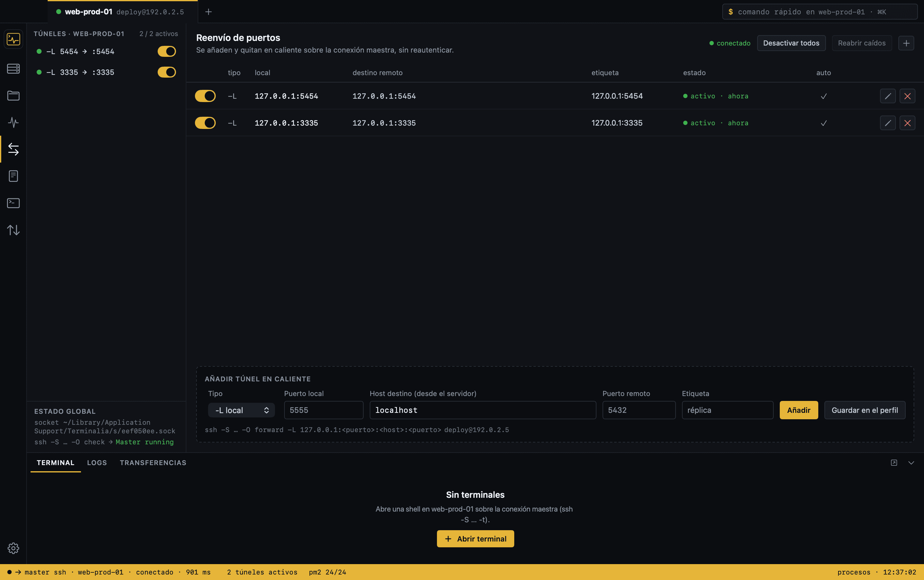Screen dimensions: 924x580
Task: Disable the 127.0.0.1:5454 table row toggle
Action: [x=205, y=96]
